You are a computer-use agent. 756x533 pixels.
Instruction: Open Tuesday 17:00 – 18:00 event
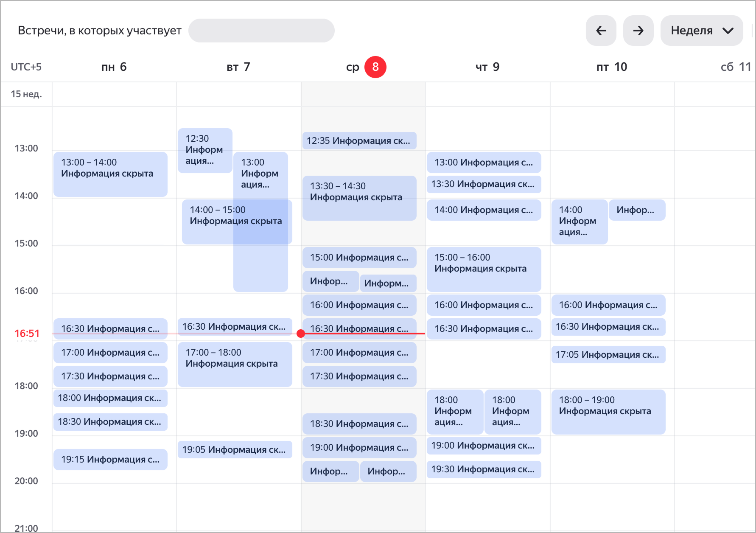235,364
